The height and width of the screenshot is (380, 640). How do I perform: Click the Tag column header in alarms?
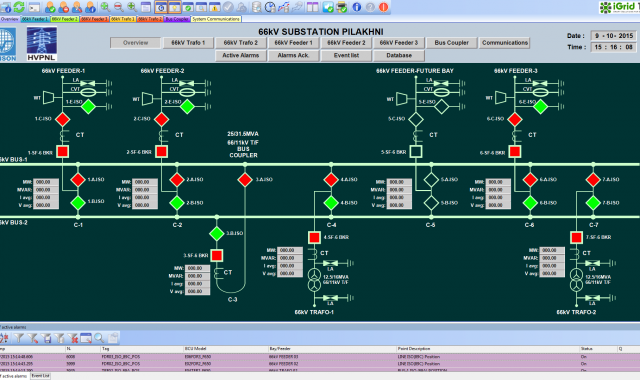tap(142, 349)
